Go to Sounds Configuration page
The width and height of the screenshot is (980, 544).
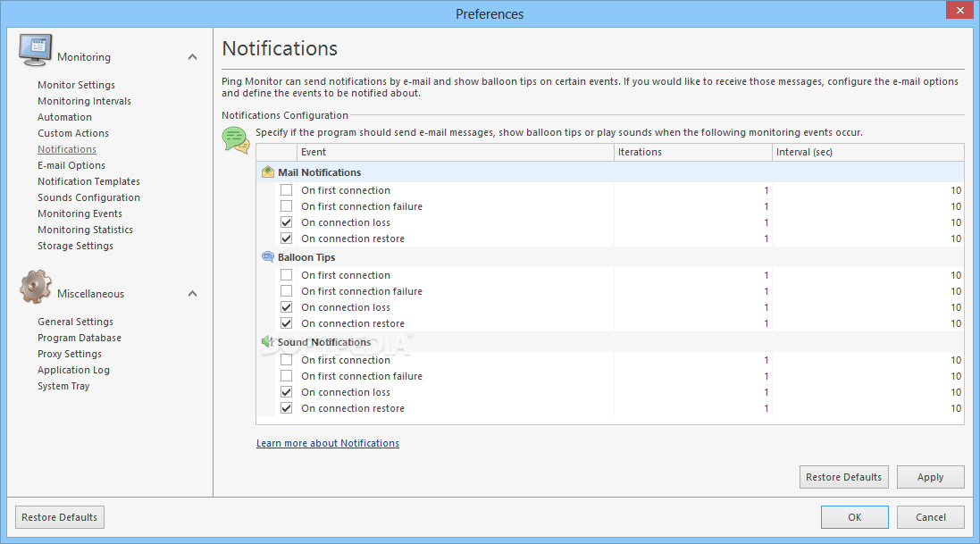pos(88,197)
